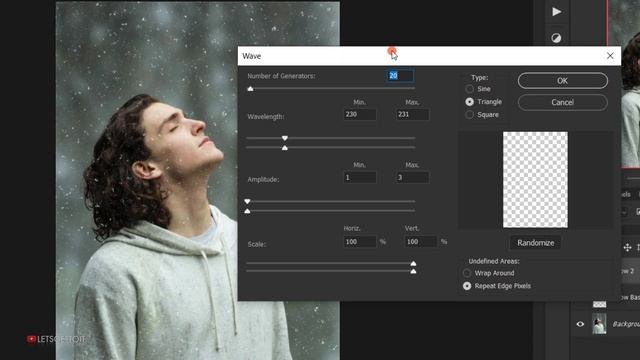Click the horizontal Scale slider handle
640x360 pixels.
pos(413,263)
